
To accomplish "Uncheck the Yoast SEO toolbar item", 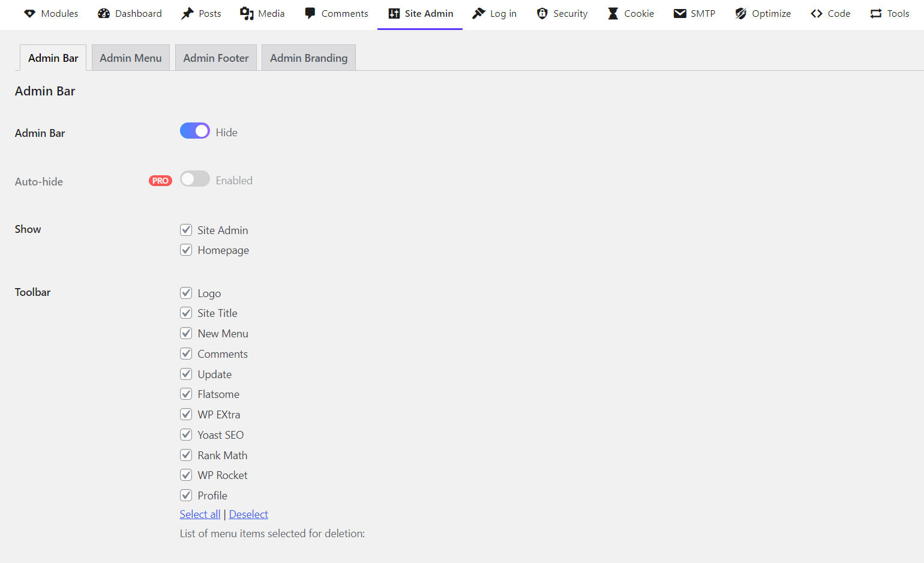I will pos(186,434).
